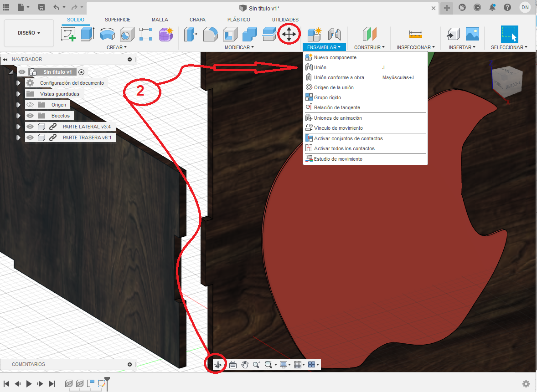This screenshot has height=392, width=537.
Task: Select the Offset Plane construct tool
Action: (x=370, y=34)
